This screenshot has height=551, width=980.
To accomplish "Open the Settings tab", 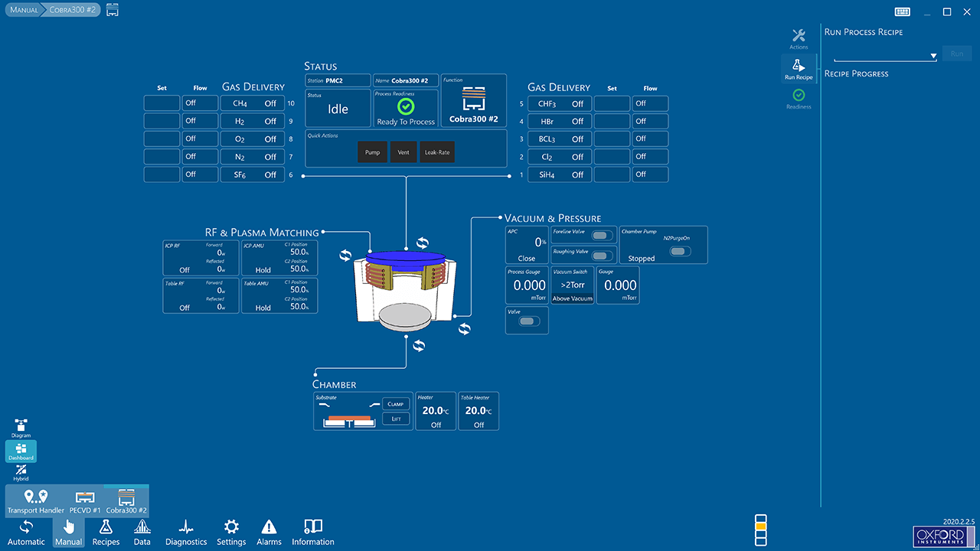I will 231,532.
